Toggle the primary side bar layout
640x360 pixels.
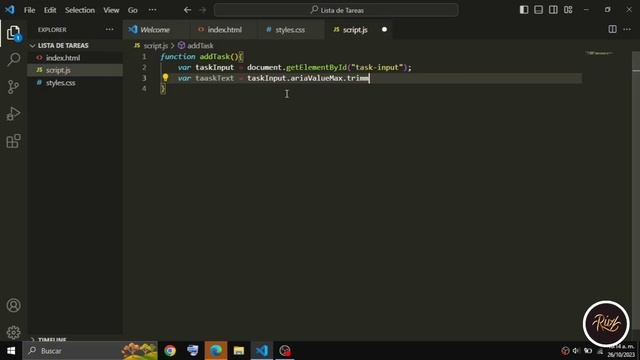[x=524, y=10]
